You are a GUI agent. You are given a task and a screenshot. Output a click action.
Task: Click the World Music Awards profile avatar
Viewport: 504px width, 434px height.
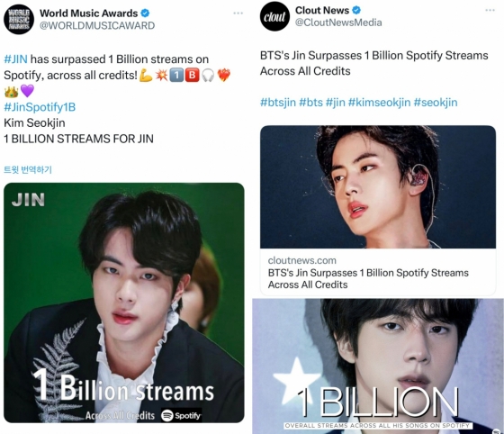pos(19,19)
